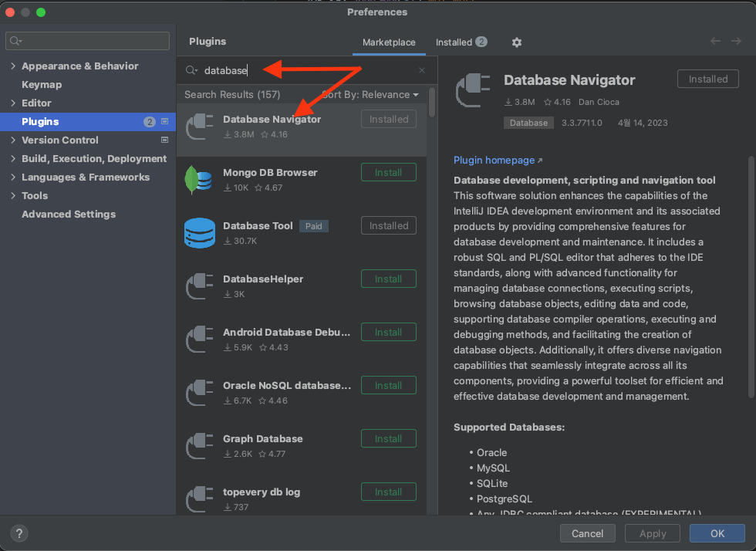The width and height of the screenshot is (756, 551).
Task: Navigate forward with the right arrow
Action: coord(736,41)
